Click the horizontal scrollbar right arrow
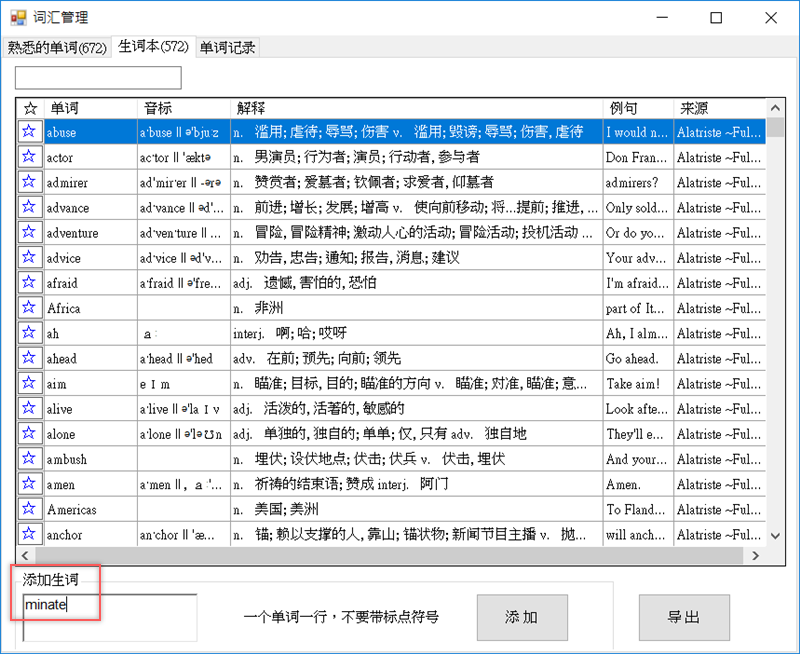800x654 pixels. tap(757, 556)
